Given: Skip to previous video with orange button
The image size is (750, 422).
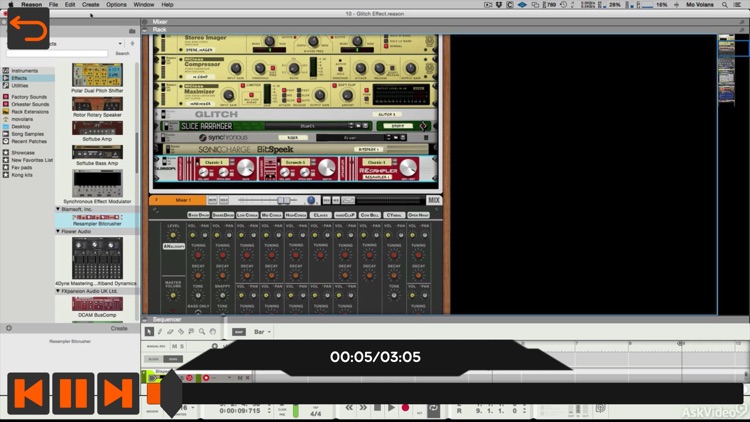Looking at the screenshot, I should [28, 393].
